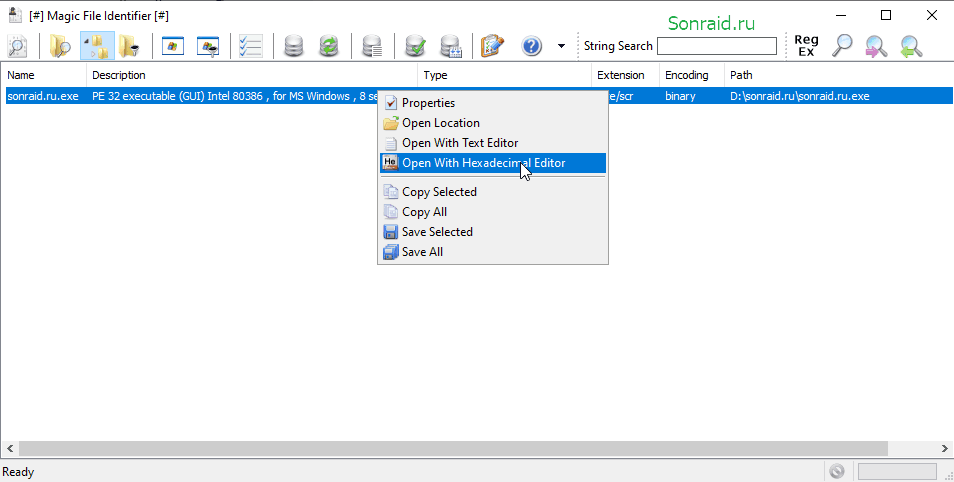Choose Save All from context menu

click(x=493, y=252)
